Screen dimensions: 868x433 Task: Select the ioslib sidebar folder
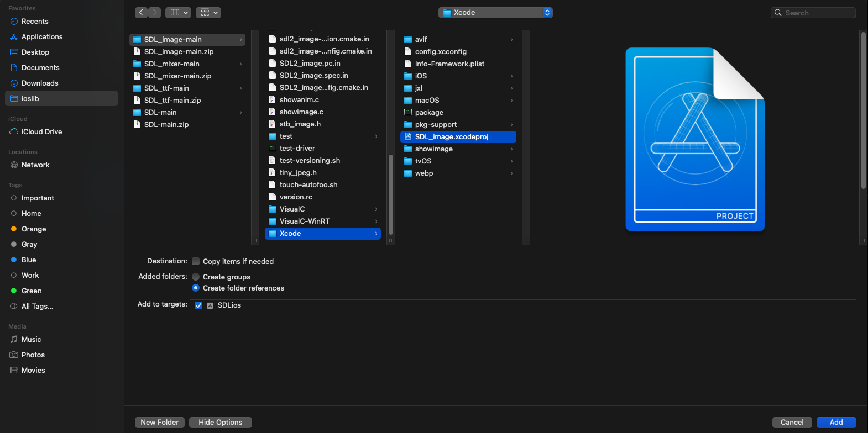pyautogui.click(x=61, y=98)
